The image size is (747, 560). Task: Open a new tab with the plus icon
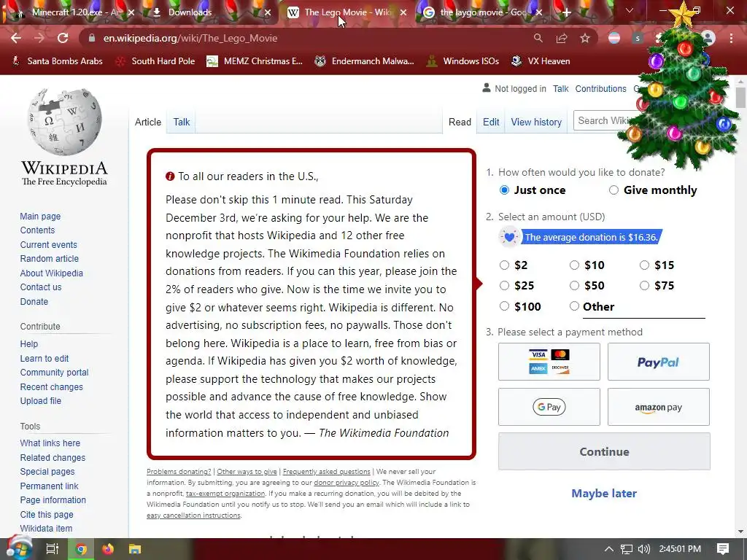(x=566, y=12)
